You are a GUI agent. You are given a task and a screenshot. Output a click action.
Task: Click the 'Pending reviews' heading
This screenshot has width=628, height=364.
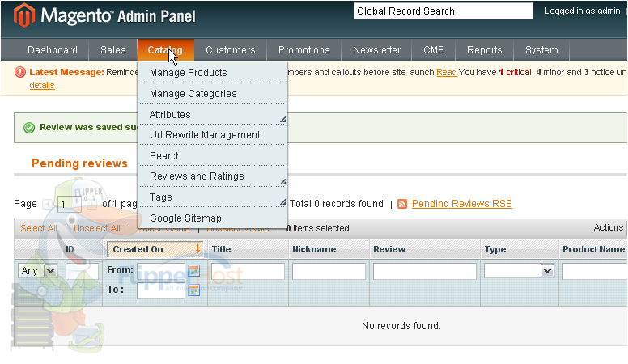(x=79, y=163)
